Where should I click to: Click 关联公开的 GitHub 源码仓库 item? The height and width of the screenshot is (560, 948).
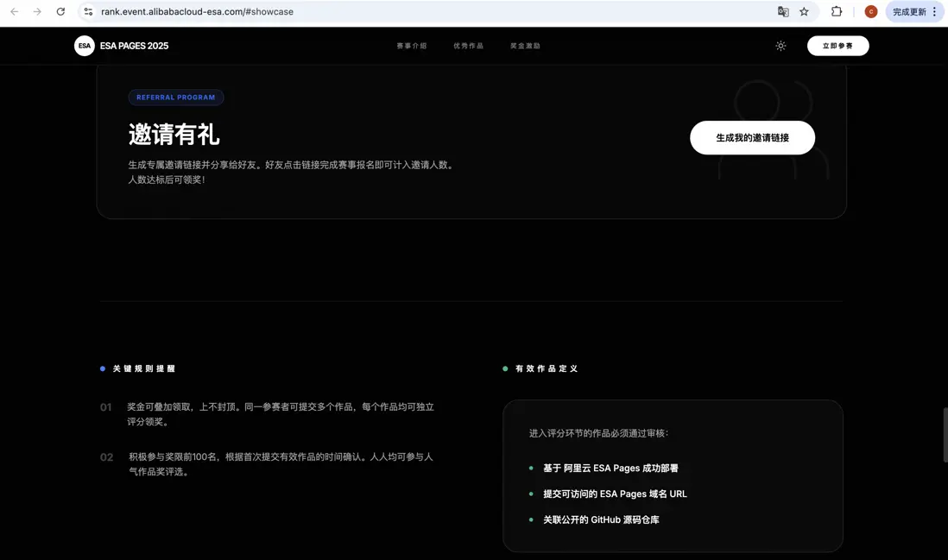point(601,519)
